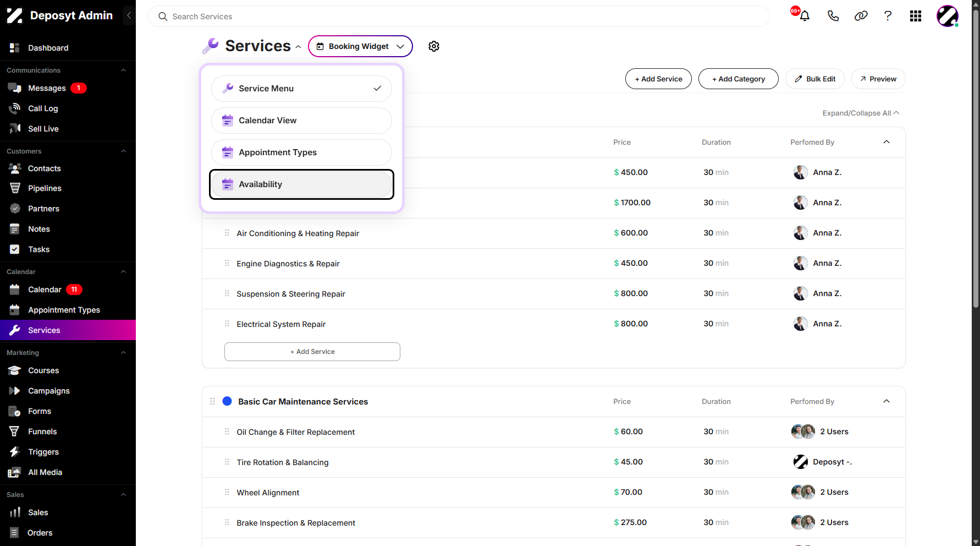
Task: Click Preview button
Action: click(x=878, y=79)
